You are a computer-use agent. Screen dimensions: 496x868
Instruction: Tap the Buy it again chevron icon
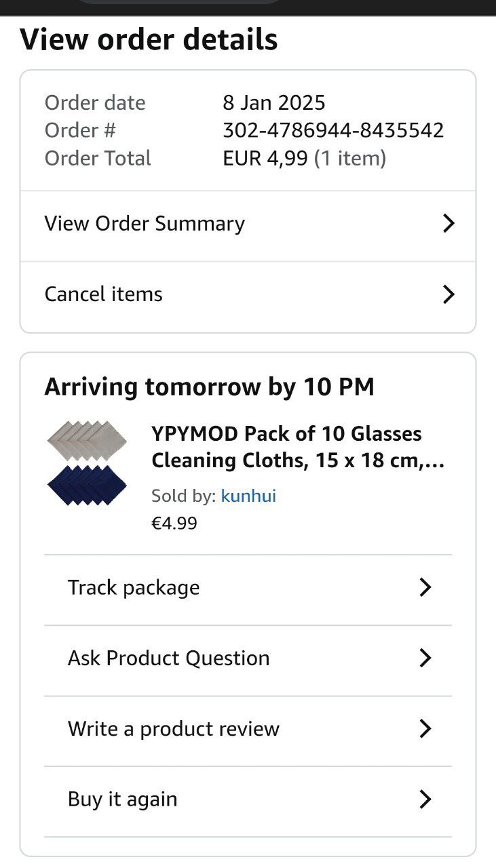tap(425, 800)
